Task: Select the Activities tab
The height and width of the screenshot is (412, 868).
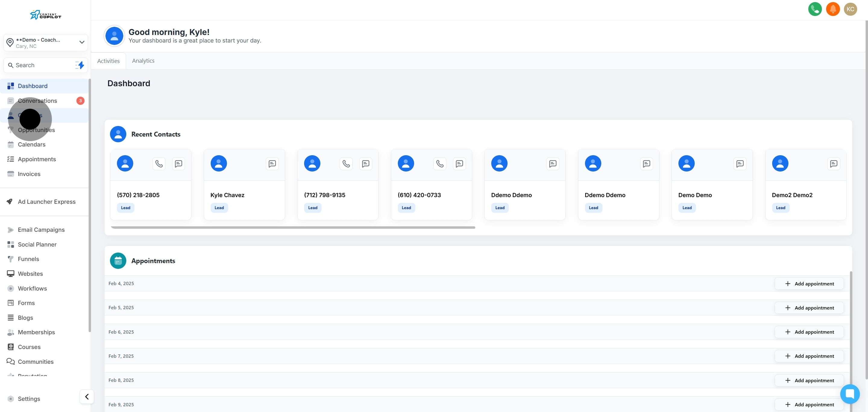Action: [108, 61]
